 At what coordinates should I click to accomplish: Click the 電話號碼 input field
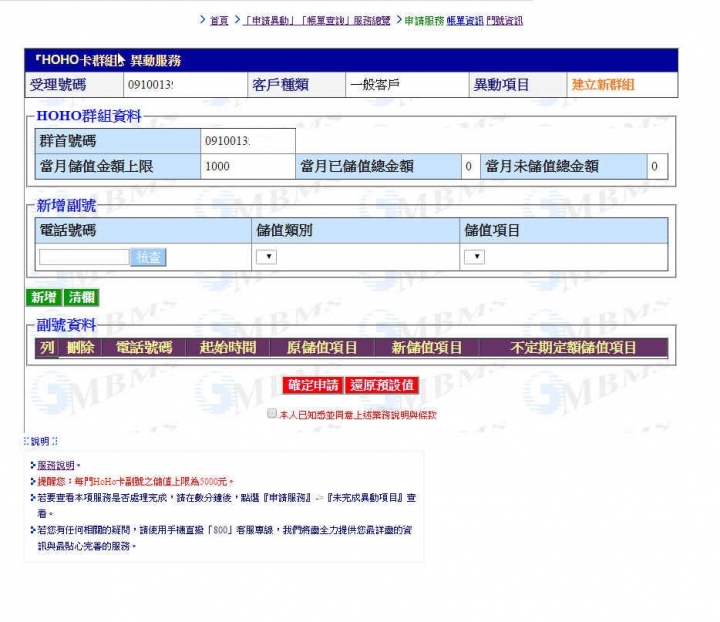click(84, 257)
